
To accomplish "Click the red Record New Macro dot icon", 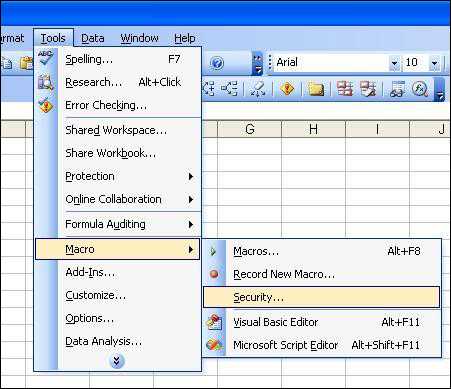I will [214, 274].
